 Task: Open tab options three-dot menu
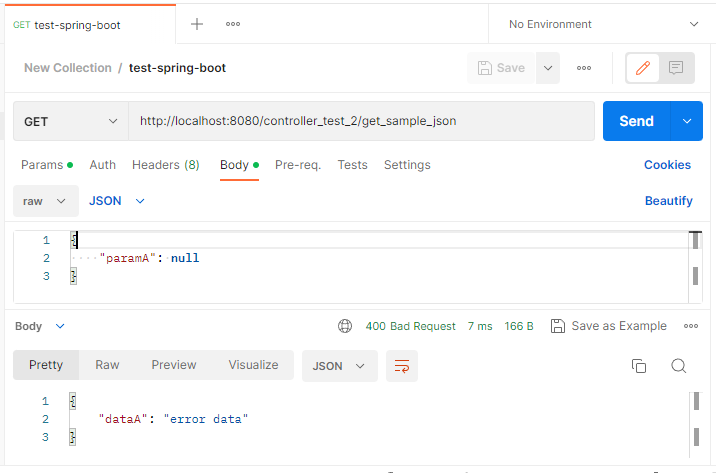click(233, 24)
